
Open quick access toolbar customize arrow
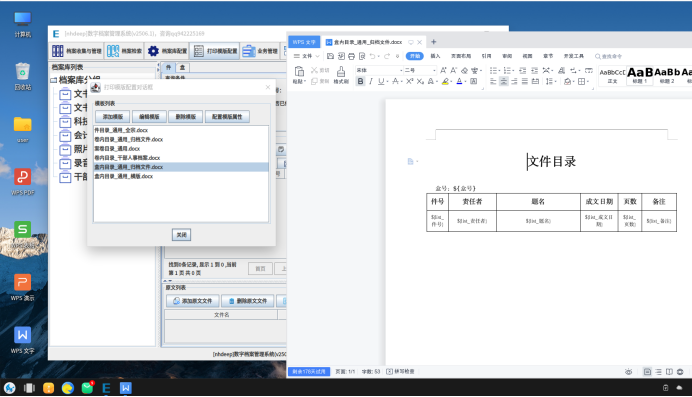tap(397, 56)
